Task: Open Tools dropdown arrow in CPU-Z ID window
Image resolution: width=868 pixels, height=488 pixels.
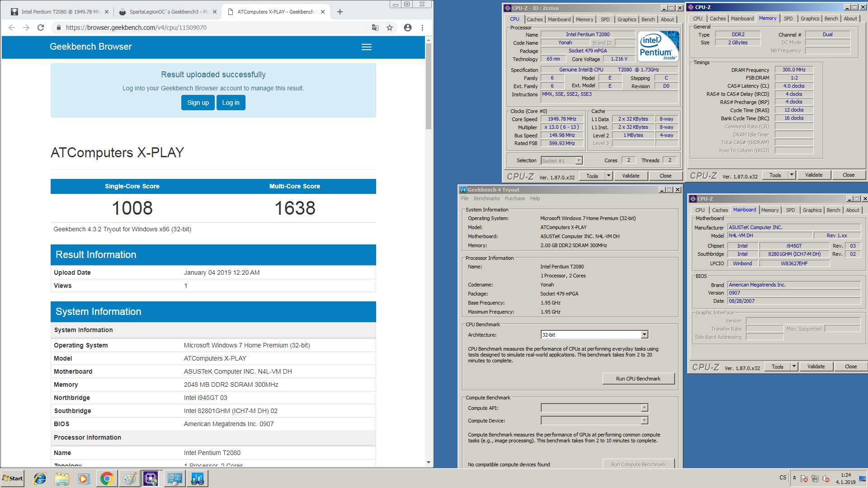Action: (609, 176)
